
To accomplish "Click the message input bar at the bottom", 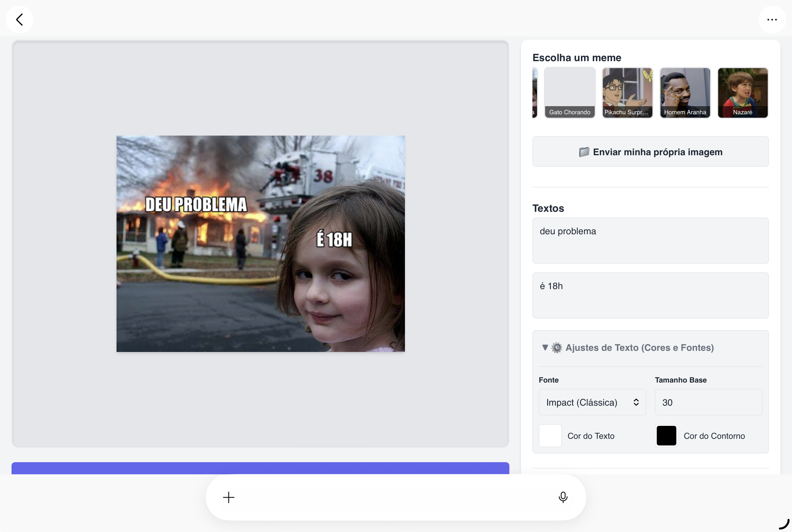I will click(x=396, y=497).
